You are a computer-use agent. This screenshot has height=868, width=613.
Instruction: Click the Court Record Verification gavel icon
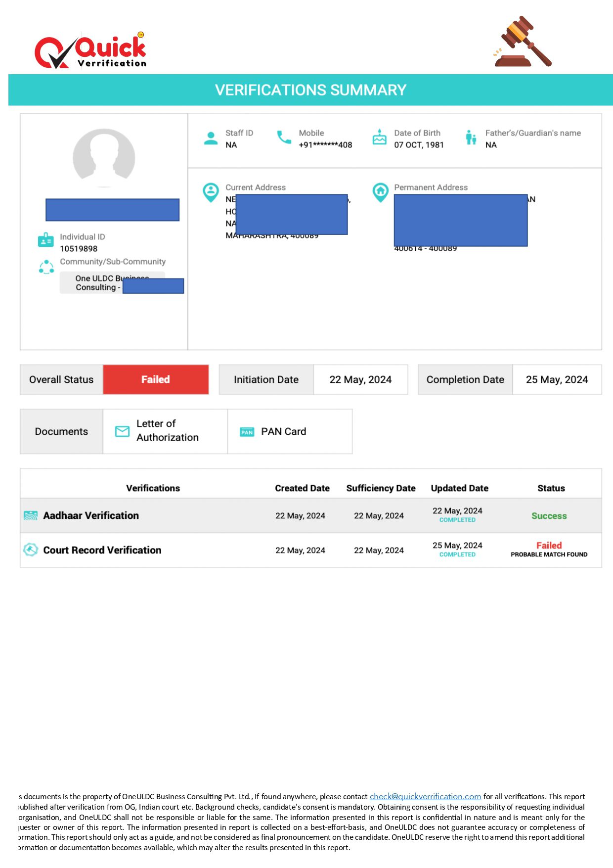(31, 549)
